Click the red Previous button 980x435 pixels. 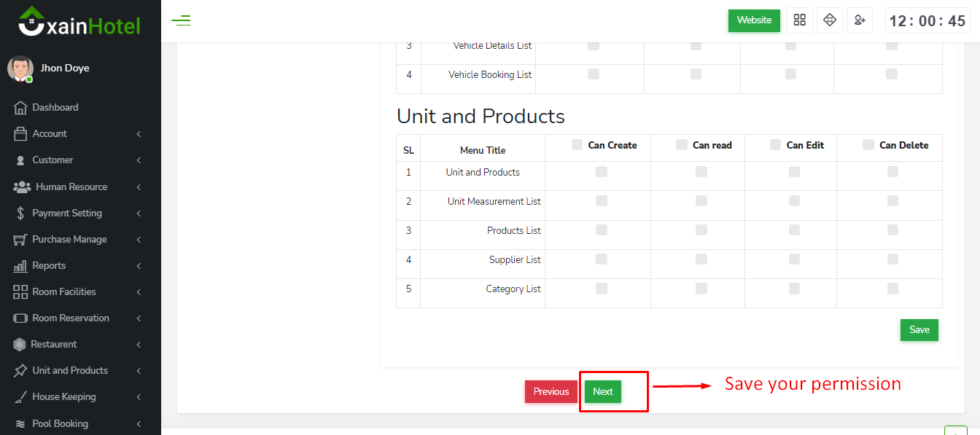[551, 392]
